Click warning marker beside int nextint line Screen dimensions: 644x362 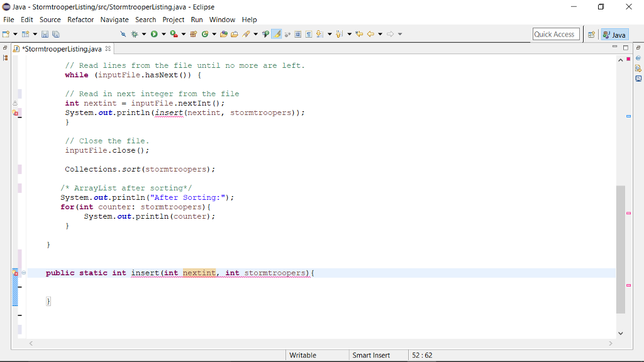click(x=15, y=103)
